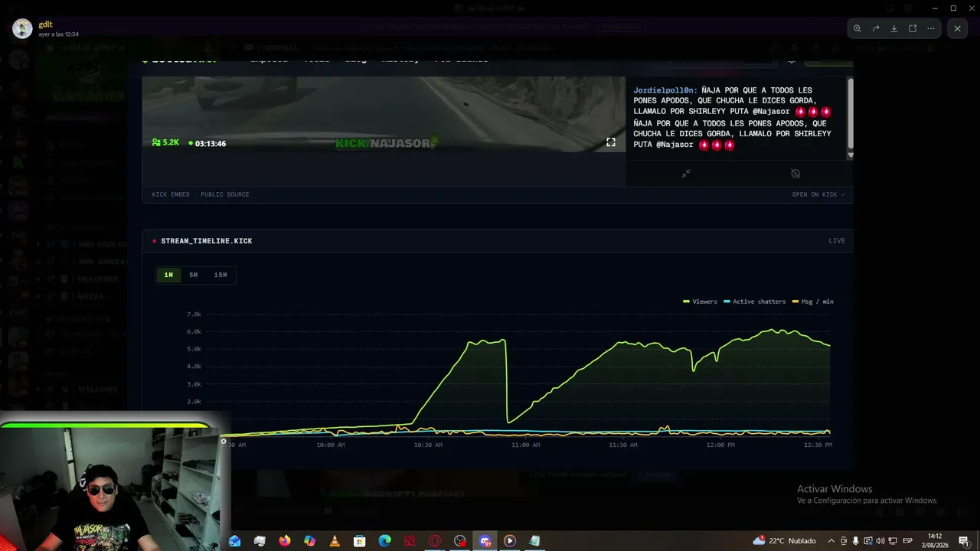Open Discord from the taskbar
The height and width of the screenshot is (551, 980).
point(485,541)
